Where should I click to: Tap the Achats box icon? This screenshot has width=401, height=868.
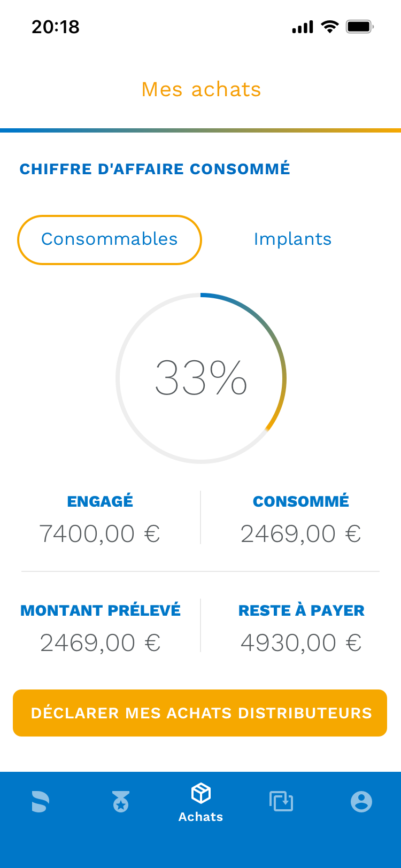[201, 793]
